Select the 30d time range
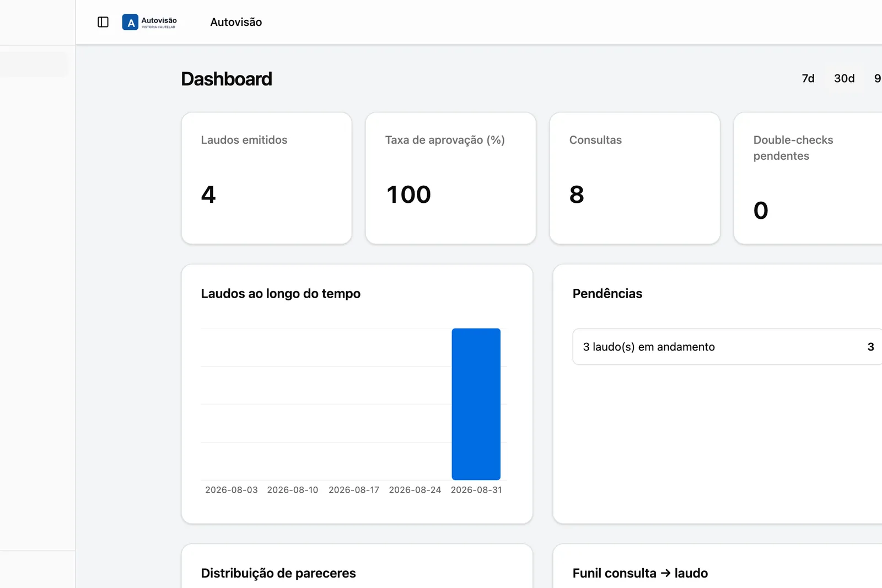This screenshot has height=588, width=882. 844,78
